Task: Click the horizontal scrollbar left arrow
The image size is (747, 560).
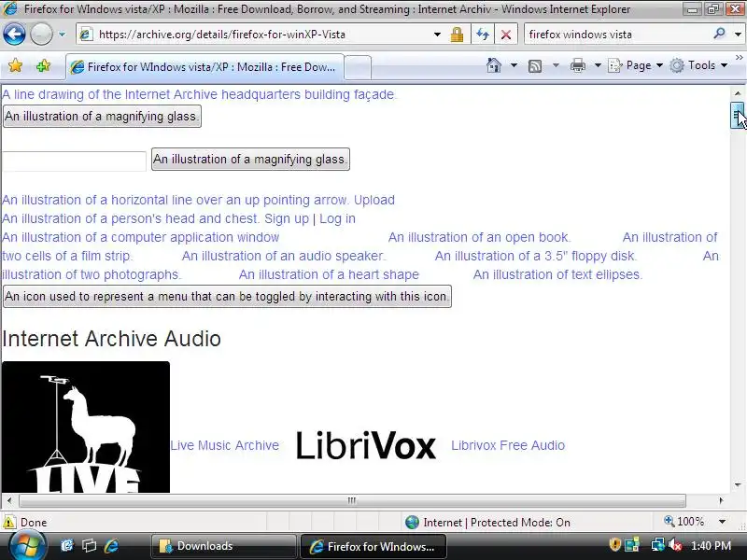Action: pyautogui.click(x=9, y=500)
